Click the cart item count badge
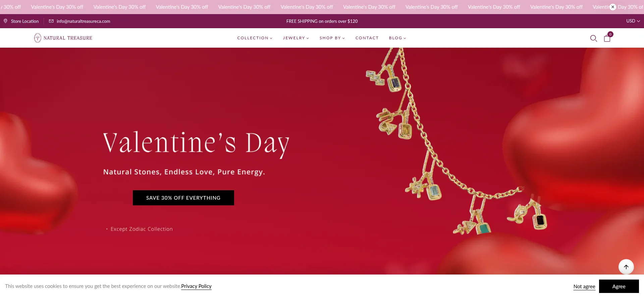Viewport: 644px width, 298px height. click(x=610, y=34)
